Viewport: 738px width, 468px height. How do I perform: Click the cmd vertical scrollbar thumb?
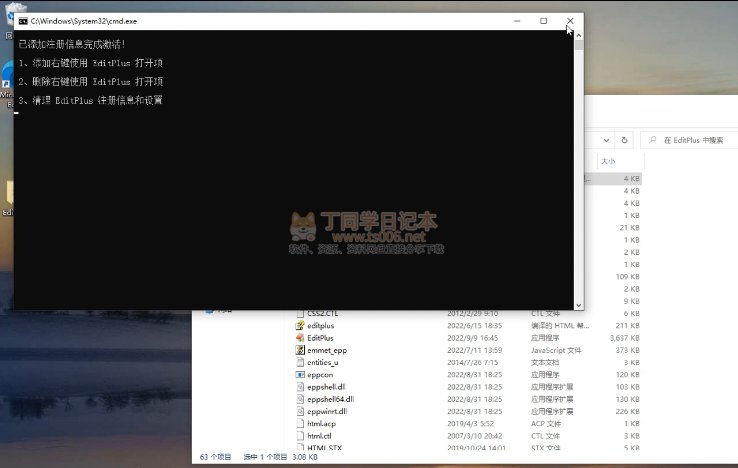pyautogui.click(x=579, y=45)
